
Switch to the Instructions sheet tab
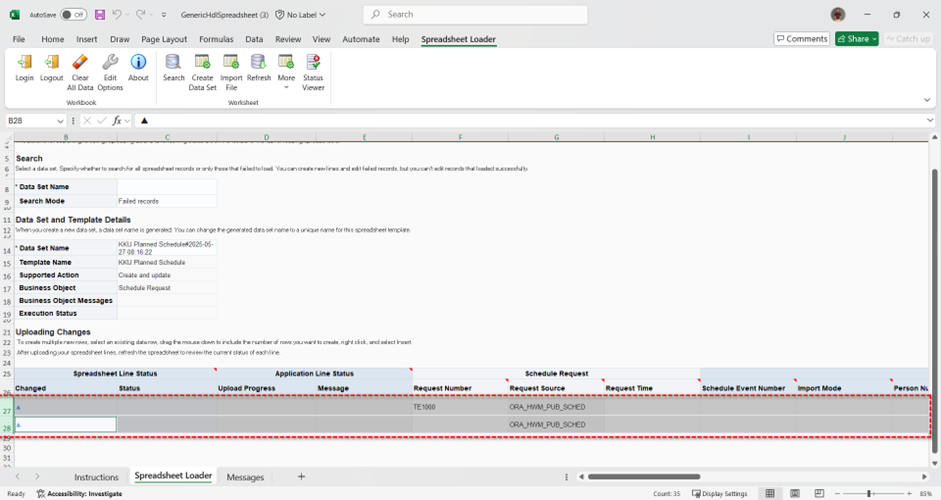(96, 477)
